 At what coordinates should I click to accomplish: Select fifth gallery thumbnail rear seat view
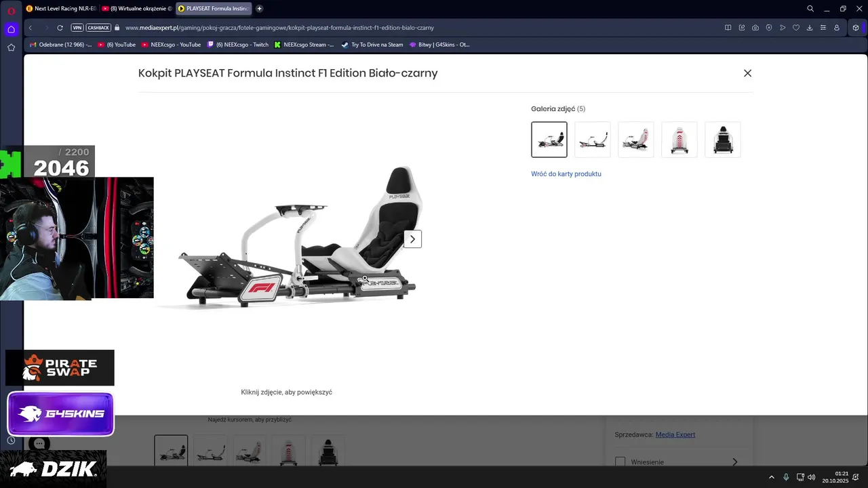[x=723, y=140]
